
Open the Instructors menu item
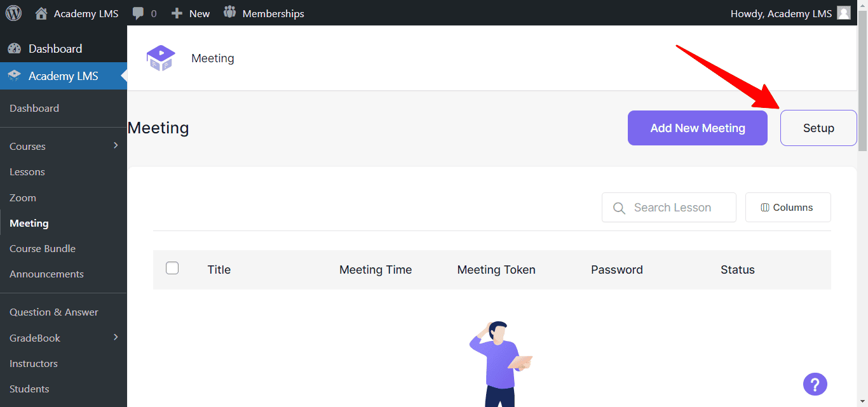click(34, 364)
